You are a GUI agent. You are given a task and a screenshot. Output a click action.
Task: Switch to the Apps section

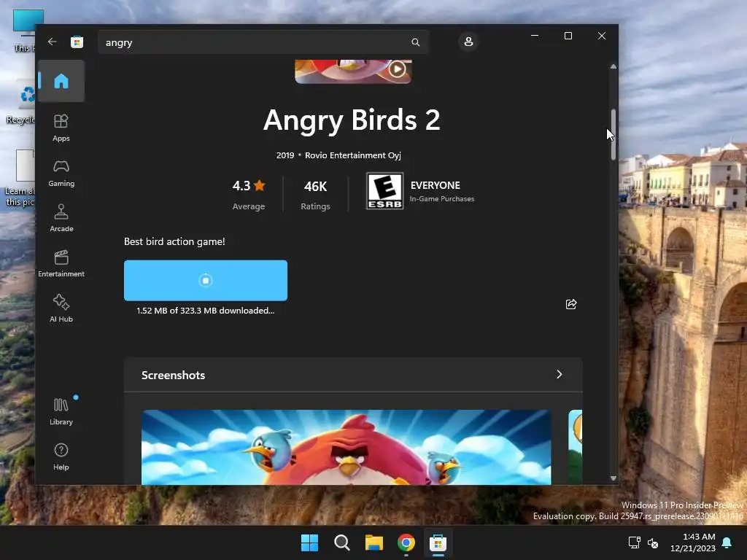click(x=61, y=128)
